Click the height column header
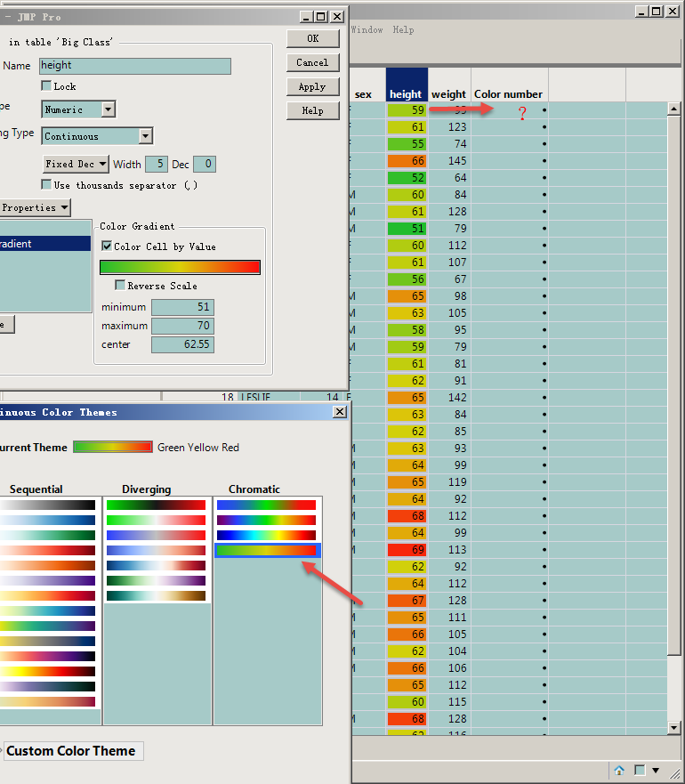The image size is (685, 784). pyautogui.click(x=406, y=93)
